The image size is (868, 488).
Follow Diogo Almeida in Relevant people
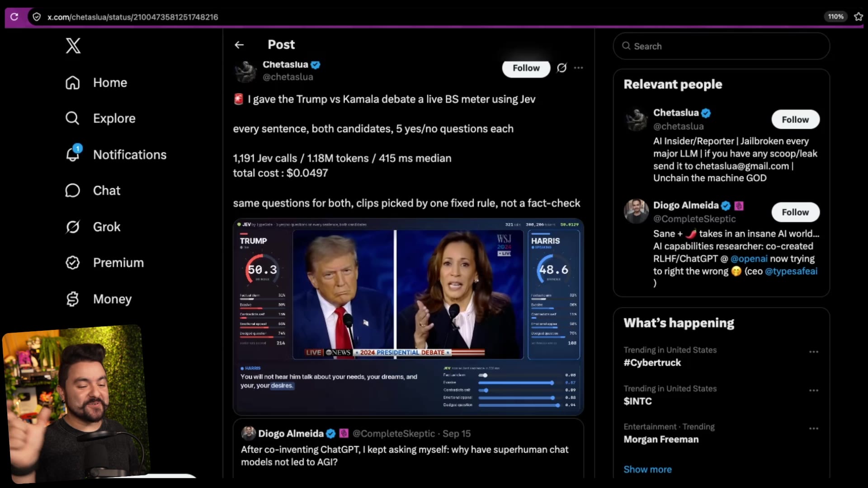pos(795,212)
